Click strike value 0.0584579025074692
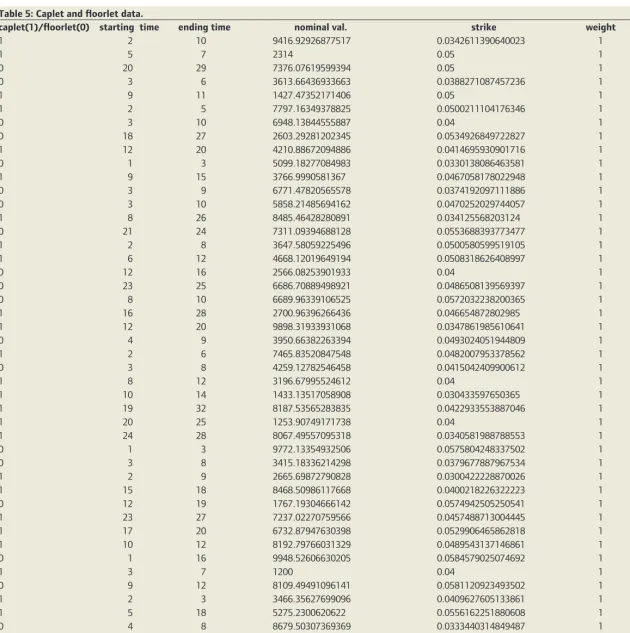This screenshot has width=630, height=633. click(x=481, y=559)
